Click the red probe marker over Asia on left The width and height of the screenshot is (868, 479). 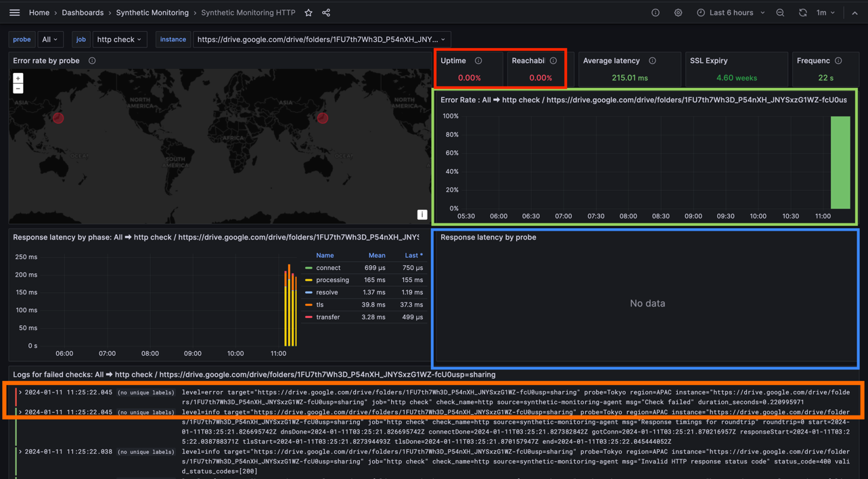click(x=58, y=118)
